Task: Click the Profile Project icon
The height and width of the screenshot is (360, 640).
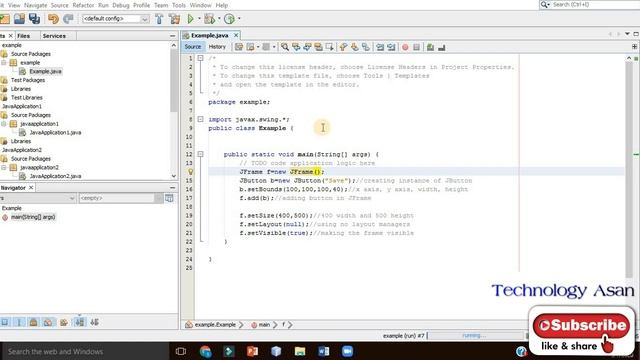Action: 229,19
